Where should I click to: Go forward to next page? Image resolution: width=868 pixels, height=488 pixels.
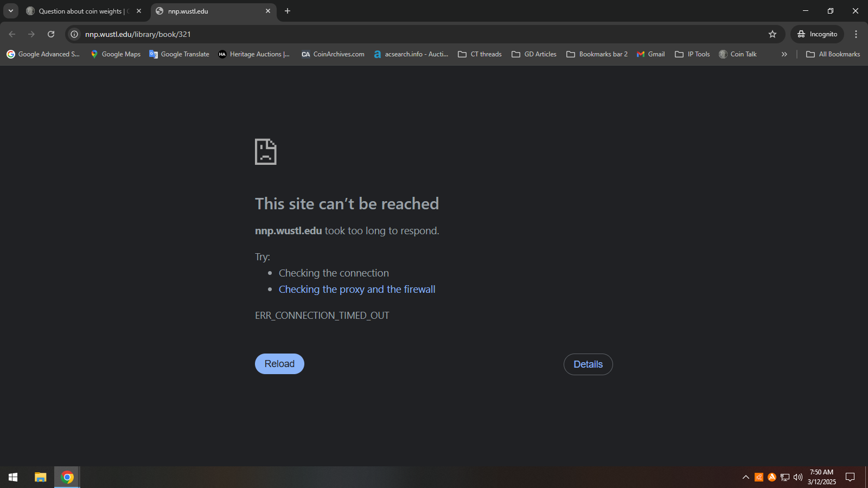click(31, 34)
